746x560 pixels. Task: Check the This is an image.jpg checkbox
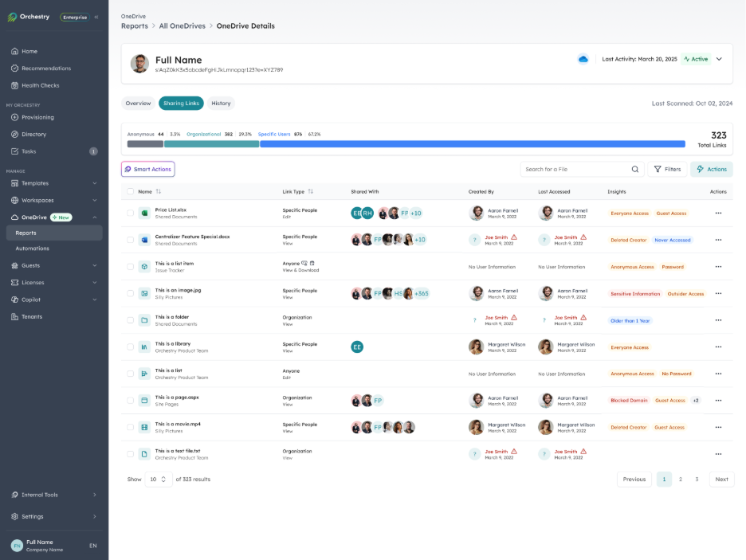(x=131, y=293)
